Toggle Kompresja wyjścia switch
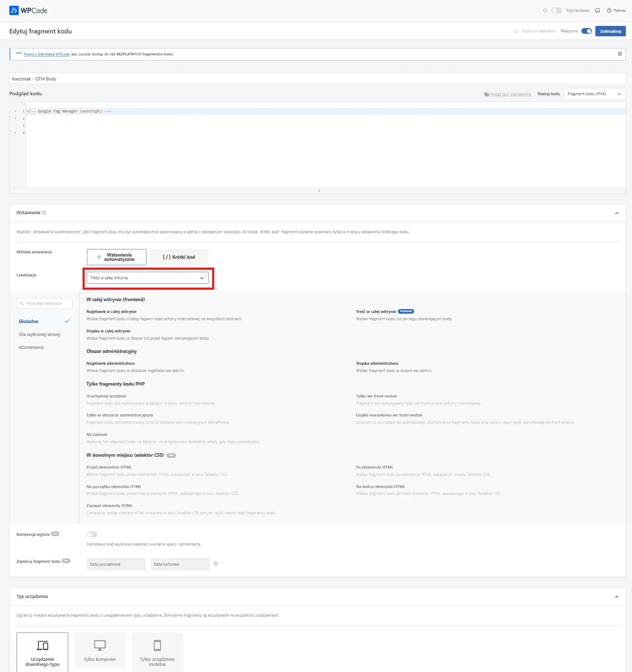 click(92, 534)
